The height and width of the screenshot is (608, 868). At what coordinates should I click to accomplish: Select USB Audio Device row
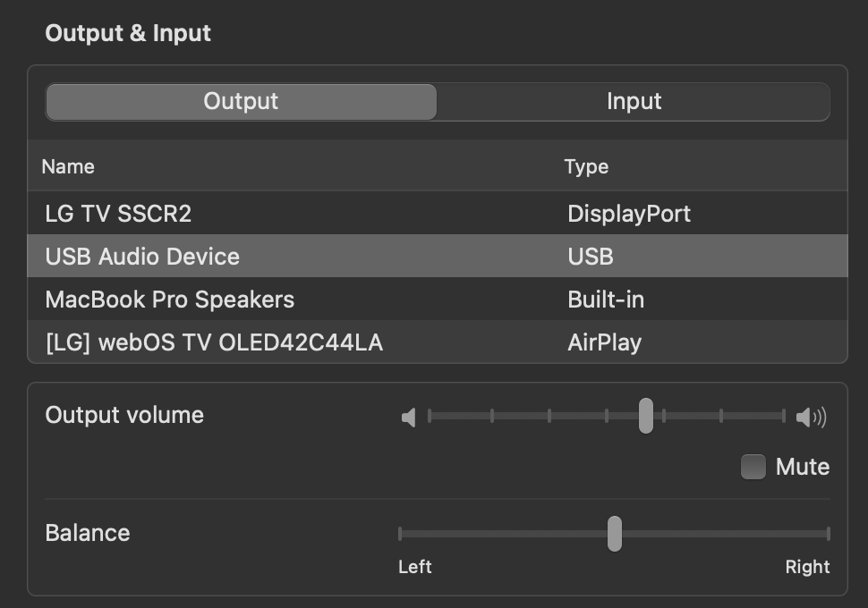tap(142, 257)
